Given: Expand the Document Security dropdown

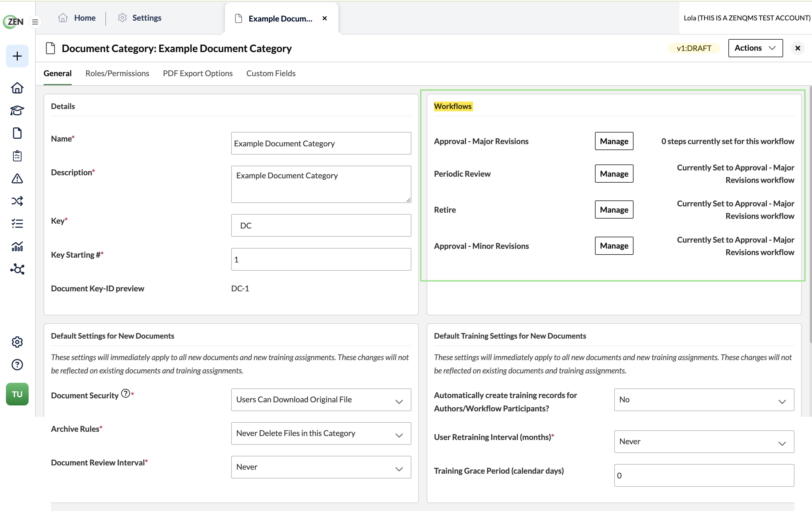Looking at the screenshot, I should click(321, 400).
